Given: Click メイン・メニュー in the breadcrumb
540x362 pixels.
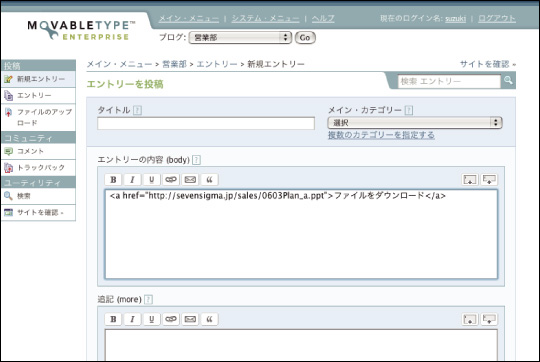Looking at the screenshot, I should pyautogui.click(x=119, y=64).
